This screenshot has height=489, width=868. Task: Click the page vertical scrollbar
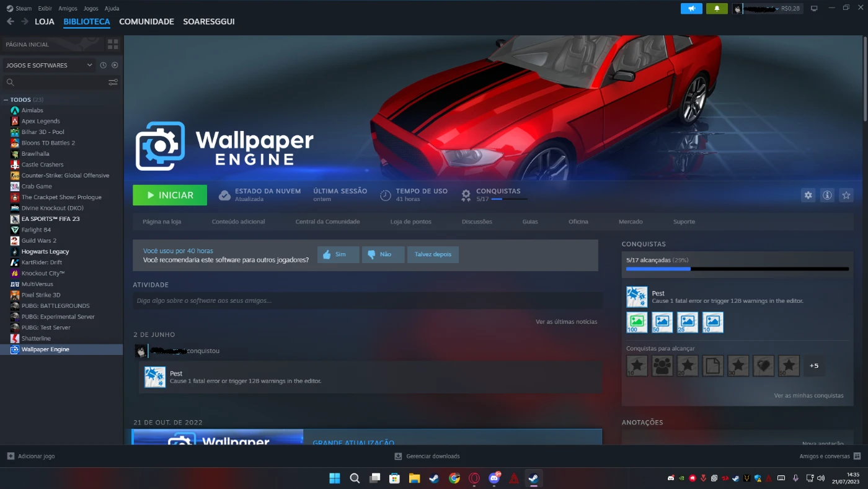865,79
